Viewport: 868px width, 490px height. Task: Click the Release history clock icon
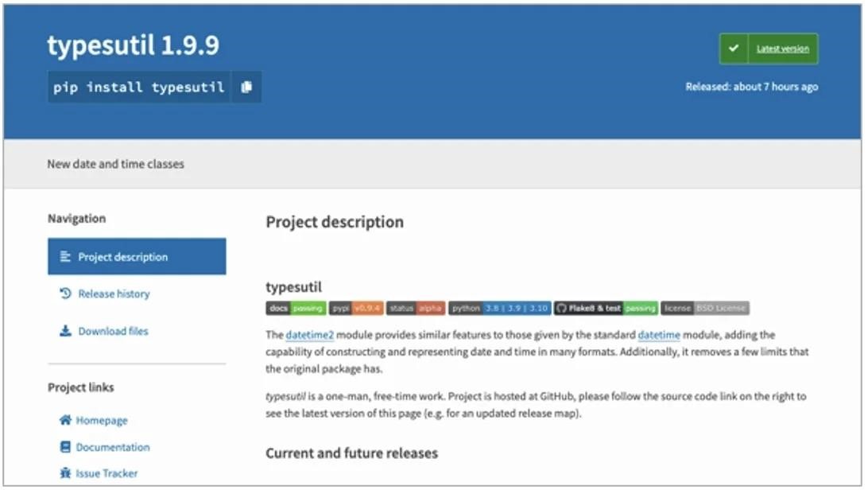pyautogui.click(x=65, y=294)
